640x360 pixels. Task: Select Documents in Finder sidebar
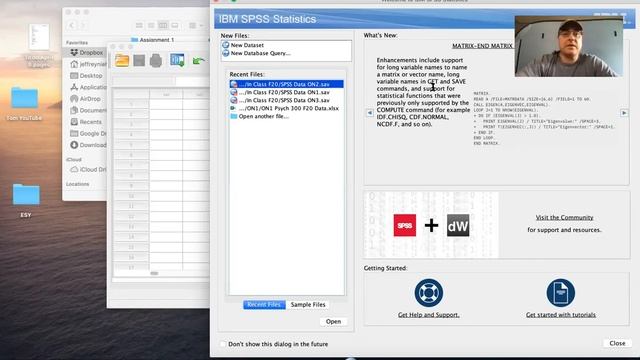point(88,110)
